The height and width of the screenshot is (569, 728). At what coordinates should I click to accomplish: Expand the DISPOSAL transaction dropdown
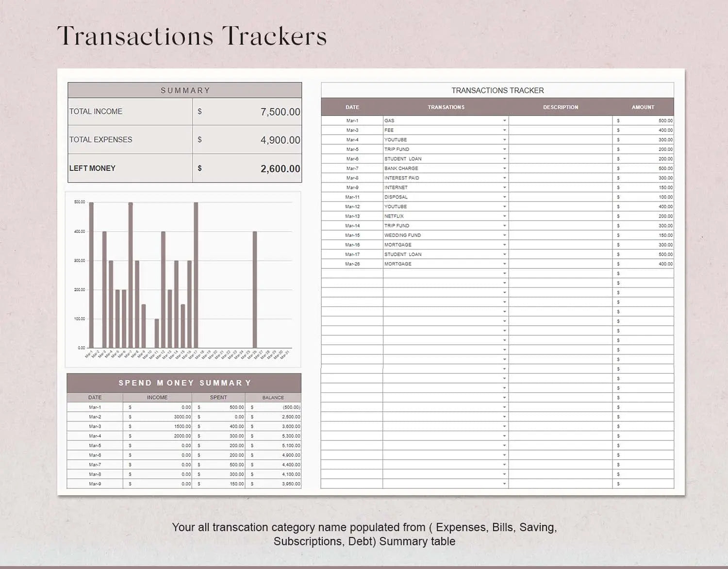(505, 197)
